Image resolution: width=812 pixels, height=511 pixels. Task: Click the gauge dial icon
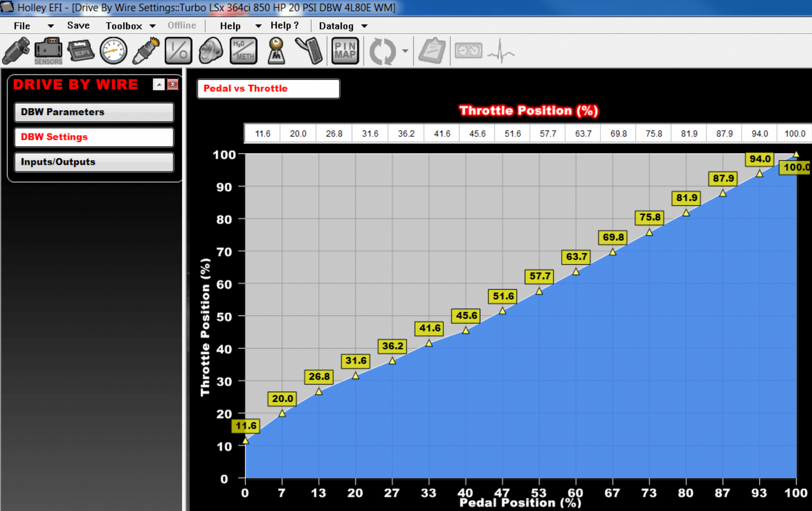pos(113,51)
